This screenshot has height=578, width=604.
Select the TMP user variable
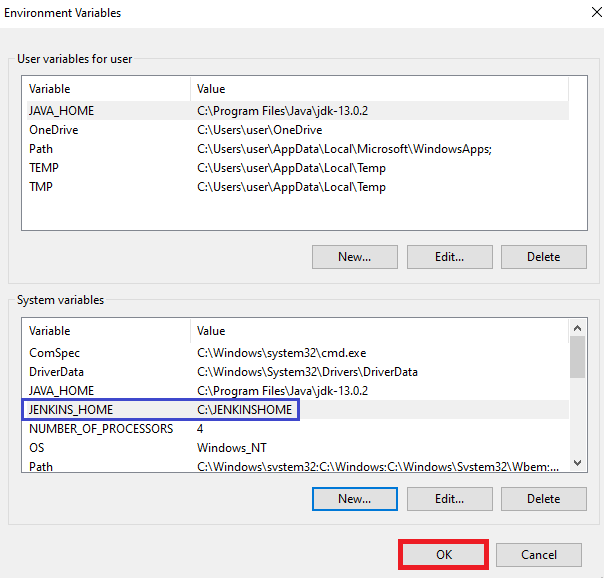[298, 187]
